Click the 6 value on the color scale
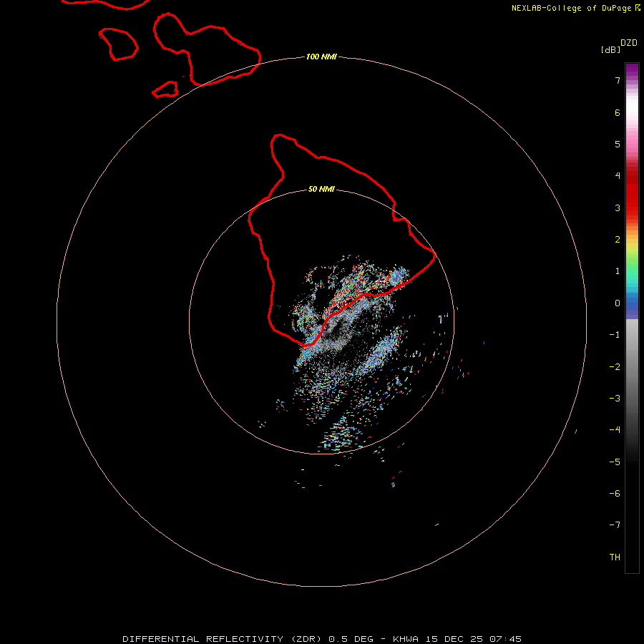The height and width of the screenshot is (644, 644). [x=618, y=112]
